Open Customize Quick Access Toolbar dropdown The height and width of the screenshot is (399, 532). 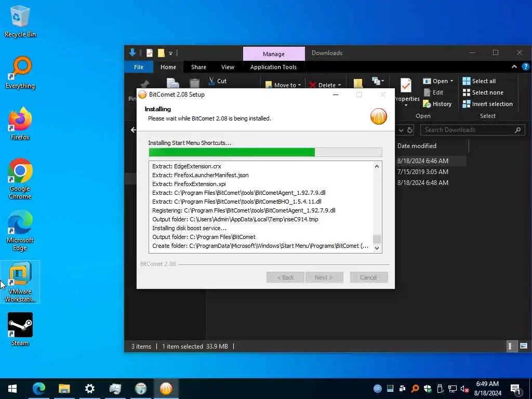point(170,53)
